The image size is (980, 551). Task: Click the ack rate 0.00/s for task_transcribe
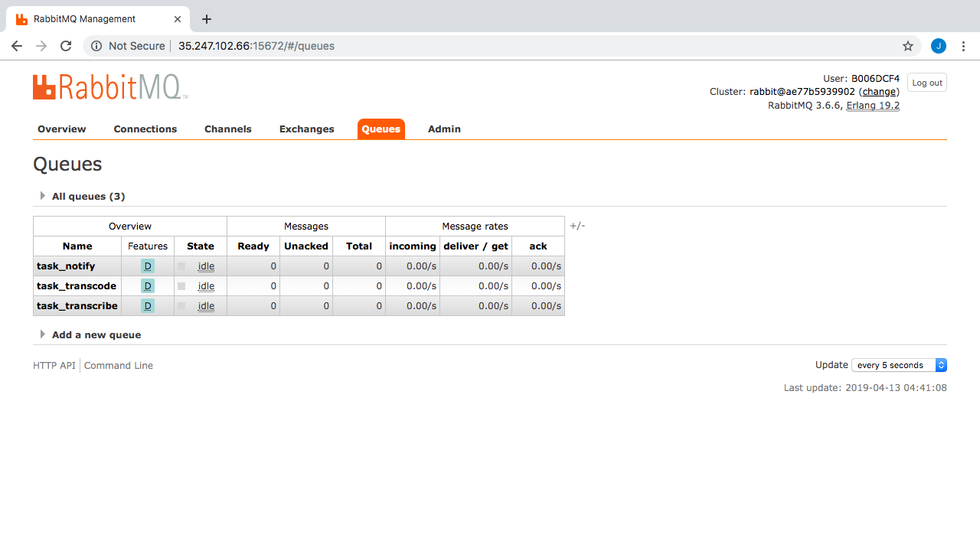tap(546, 306)
